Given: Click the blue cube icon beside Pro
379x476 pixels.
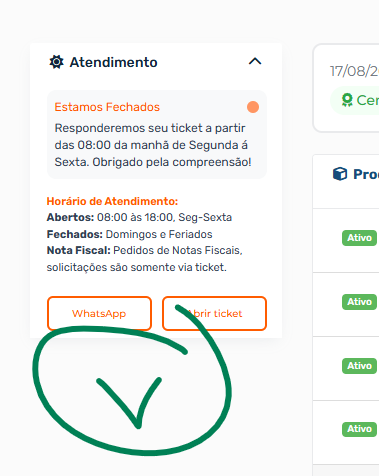Looking at the screenshot, I should pos(340,174).
